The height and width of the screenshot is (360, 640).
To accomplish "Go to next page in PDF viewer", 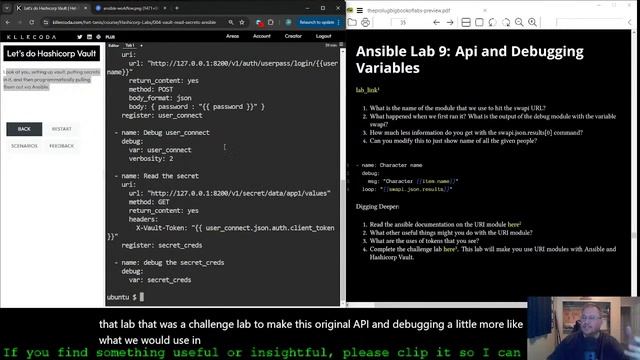I will point(450,22).
